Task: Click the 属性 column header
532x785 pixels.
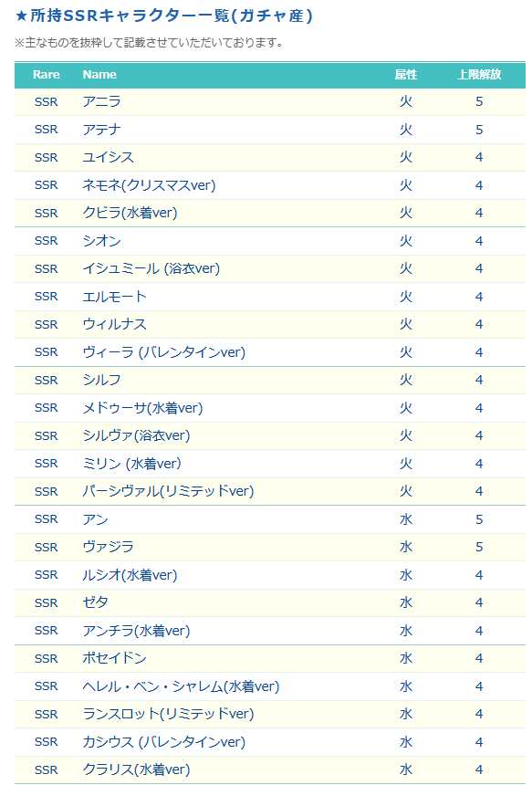Action: coord(405,75)
